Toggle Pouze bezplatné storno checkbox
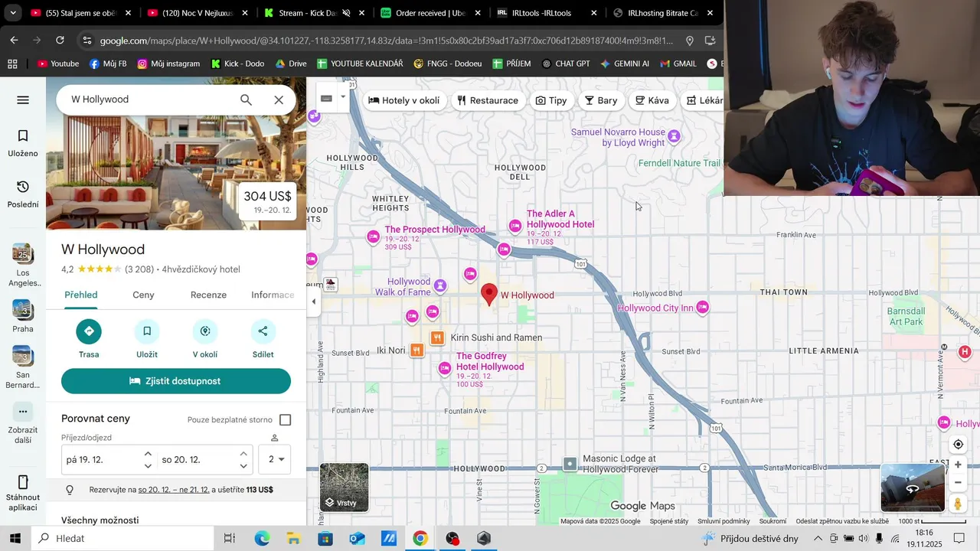This screenshot has width=980, height=551. coord(286,420)
